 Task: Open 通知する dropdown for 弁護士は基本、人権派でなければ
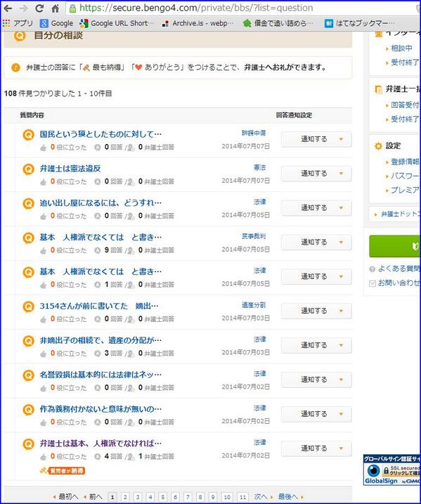[x=316, y=448]
